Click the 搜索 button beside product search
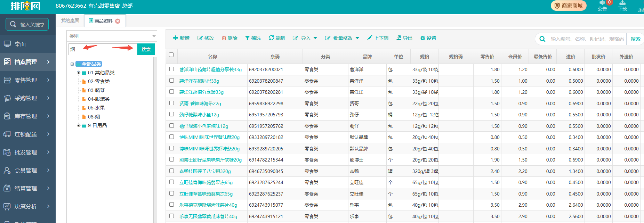The width and height of the screenshot is (644, 223). pyautogui.click(x=635, y=39)
